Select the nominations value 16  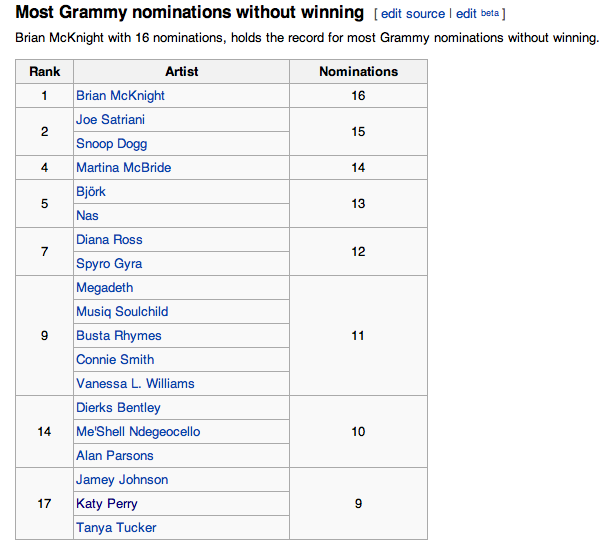pos(358,95)
